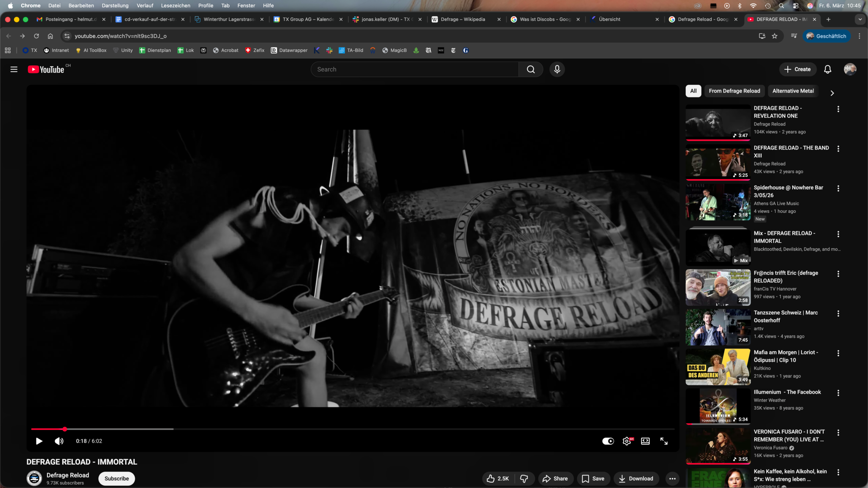This screenshot has width=868, height=488.
Task: Open more actions ellipsis below video
Action: [672, 479]
